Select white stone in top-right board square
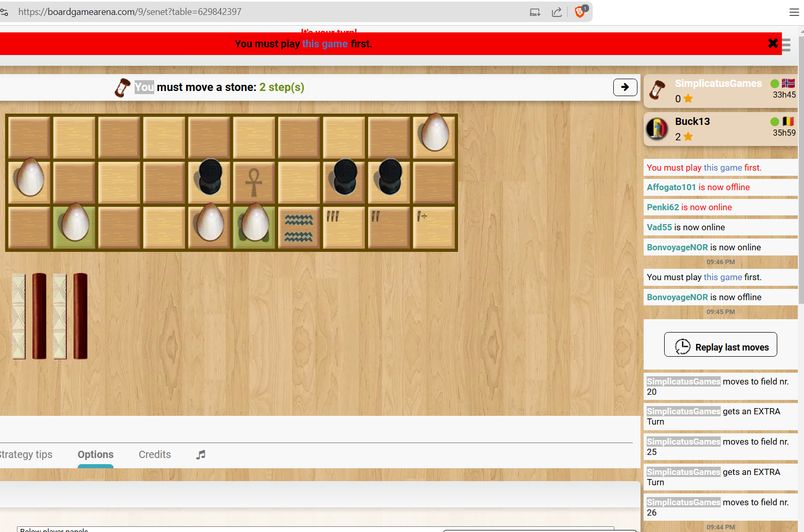The image size is (804, 532). [435, 133]
